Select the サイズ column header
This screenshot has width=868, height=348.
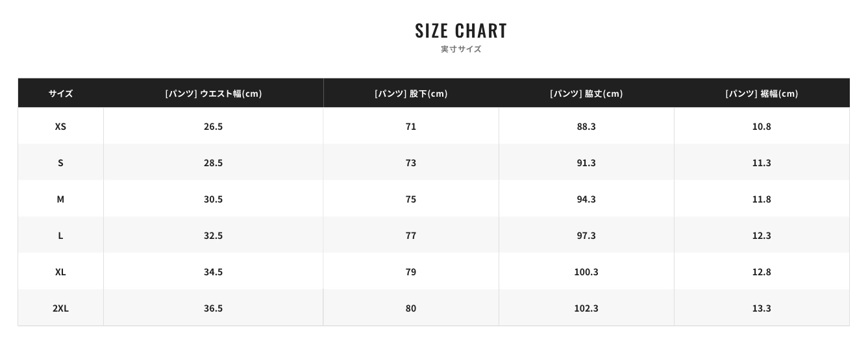[60, 93]
